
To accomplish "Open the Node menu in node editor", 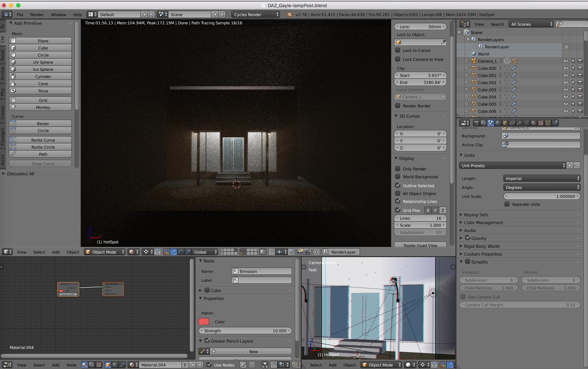I will tap(71, 365).
